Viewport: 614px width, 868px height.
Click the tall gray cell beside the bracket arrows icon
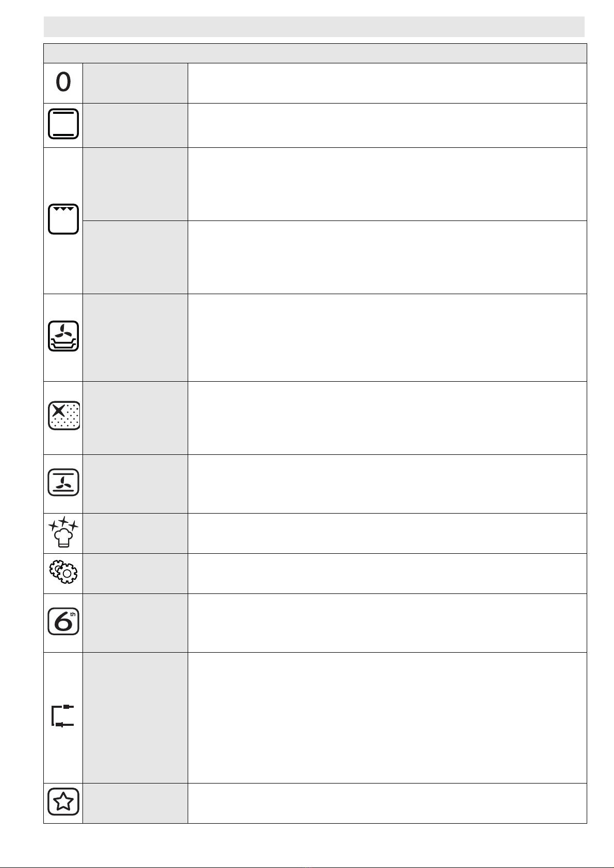135,718
